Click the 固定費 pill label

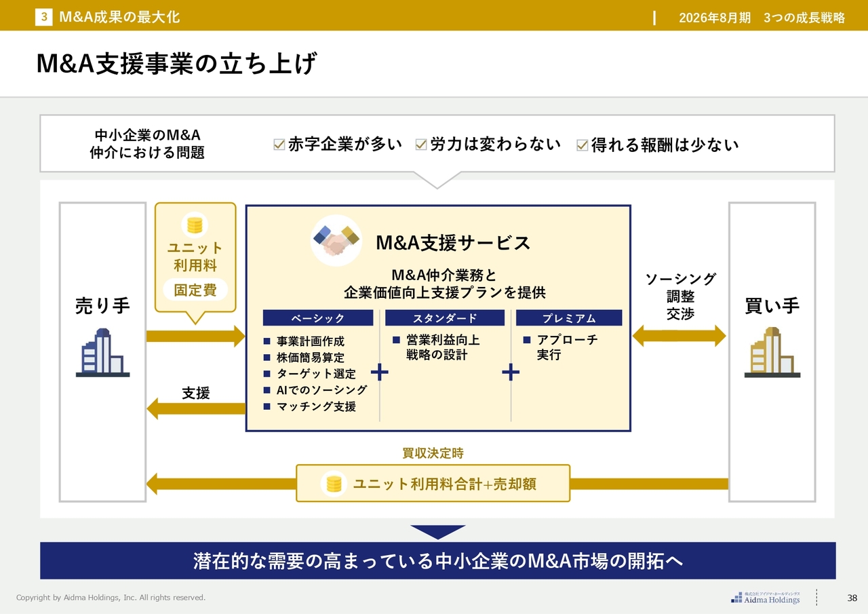tap(195, 290)
